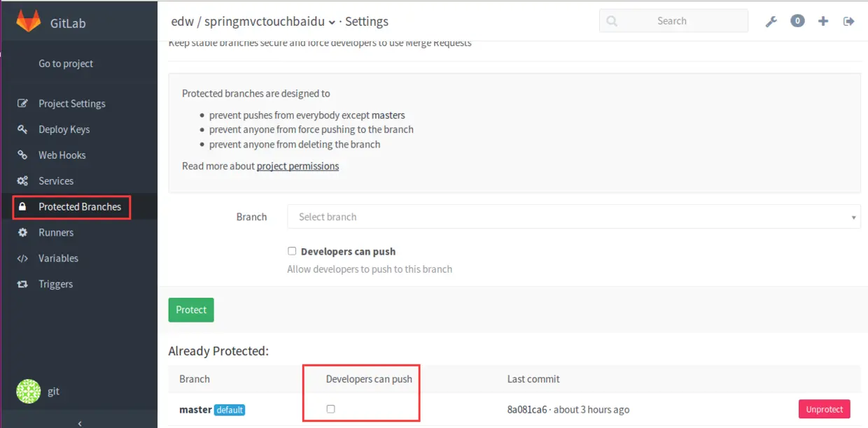Open Web Hooks menu item
This screenshot has width=868, height=428.
coord(62,155)
